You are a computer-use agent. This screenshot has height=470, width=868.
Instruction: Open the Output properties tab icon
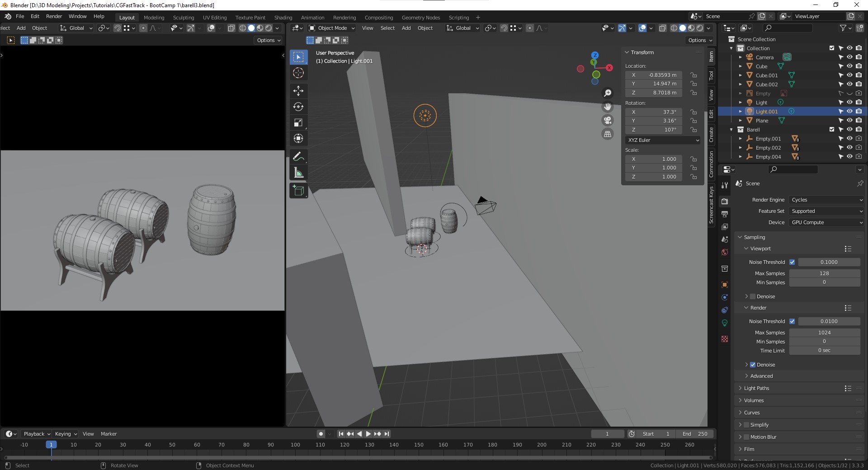pyautogui.click(x=725, y=214)
